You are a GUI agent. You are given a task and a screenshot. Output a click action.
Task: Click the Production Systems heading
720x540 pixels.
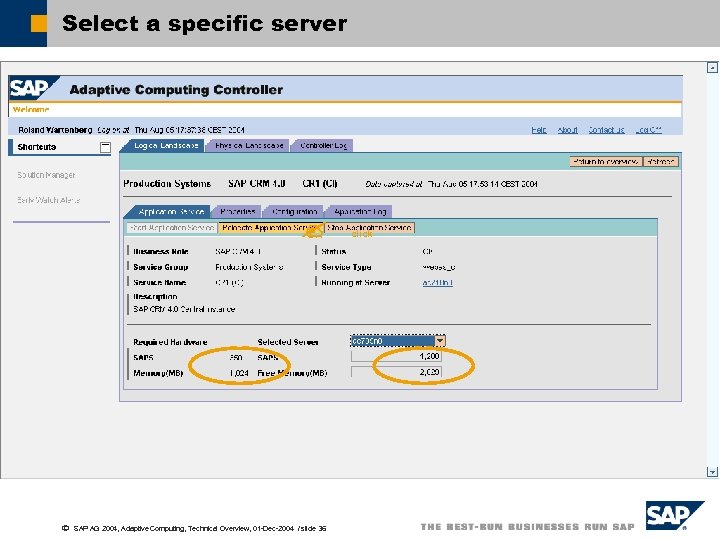point(167,184)
